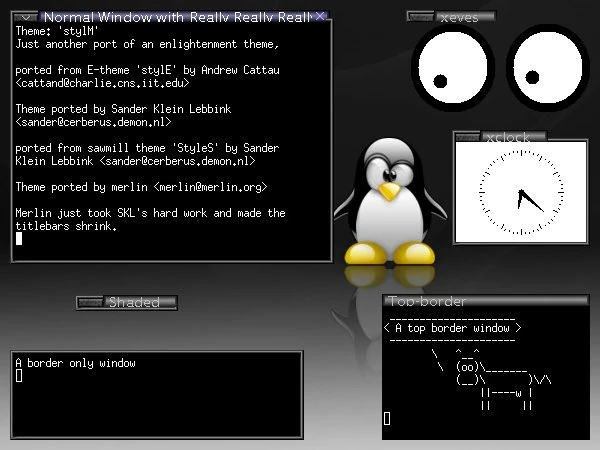Open the Shaded window menu button

(90, 303)
